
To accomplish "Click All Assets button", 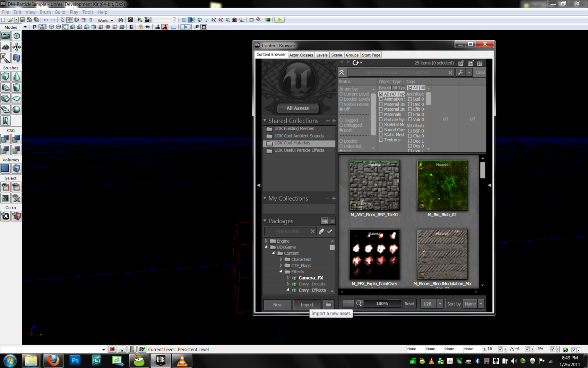I will (297, 108).
